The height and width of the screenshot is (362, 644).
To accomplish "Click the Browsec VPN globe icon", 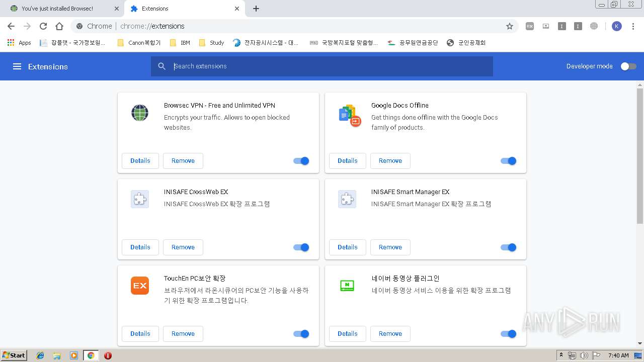I will pos(140,113).
